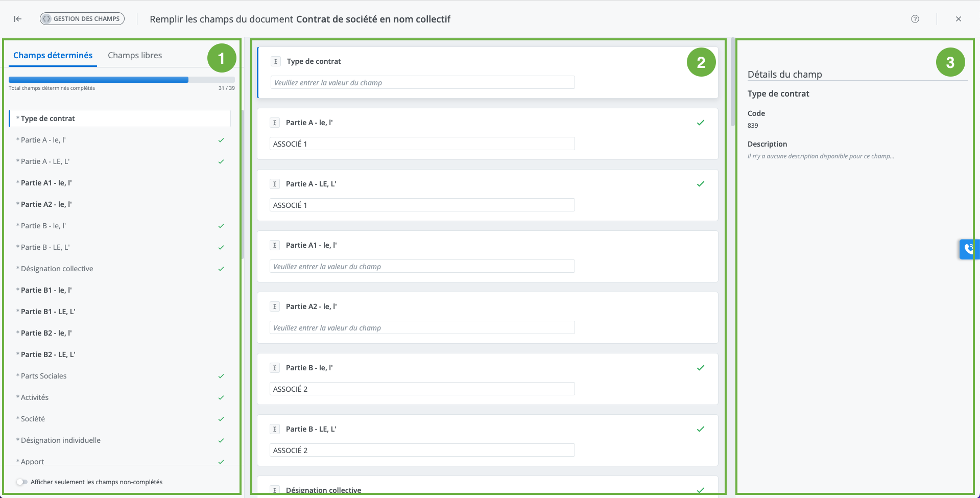Select Parts Sociales in the field list
Viewport: 980px width, 498px height.
[44, 376]
